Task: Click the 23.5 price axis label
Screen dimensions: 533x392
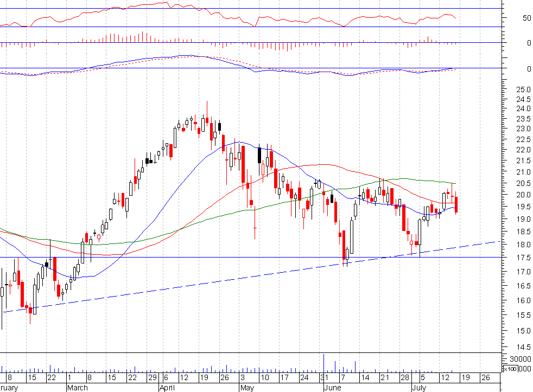Action: coord(523,119)
